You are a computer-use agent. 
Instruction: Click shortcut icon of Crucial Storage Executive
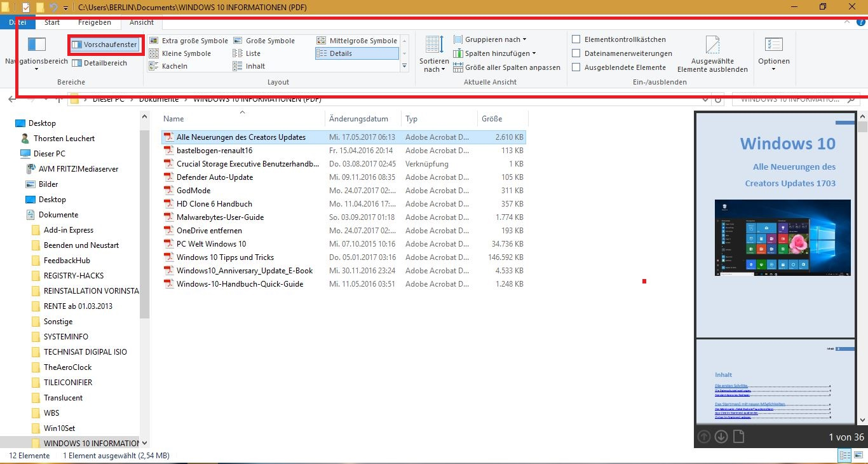pyautogui.click(x=169, y=164)
